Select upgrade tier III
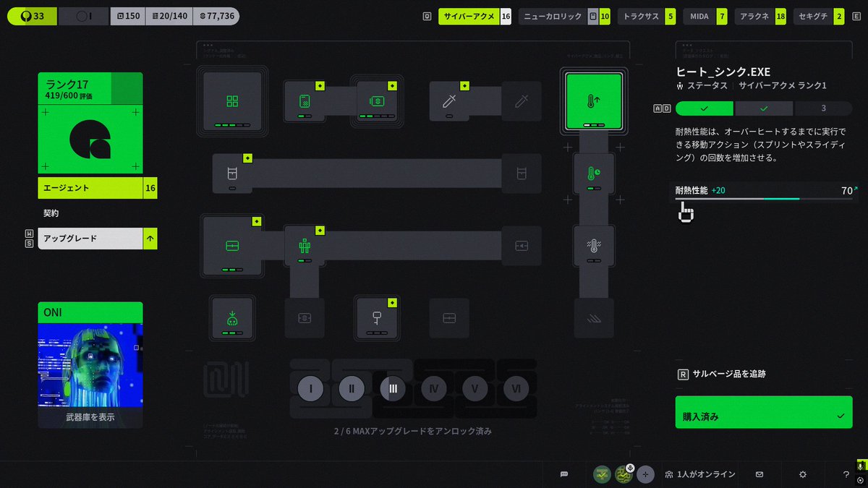This screenshot has height=488, width=868. click(x=393, y=388)
